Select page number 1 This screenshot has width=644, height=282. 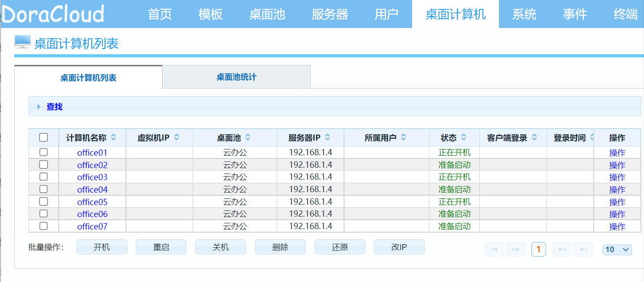(539, 249)
